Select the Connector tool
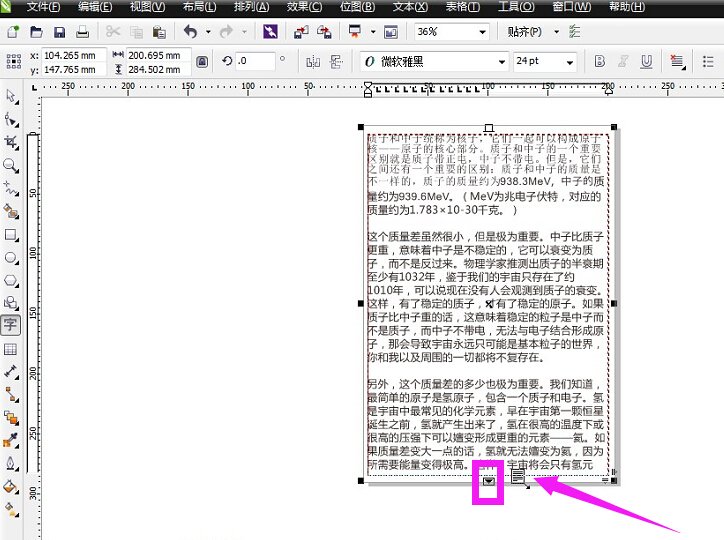This screenshot has height=540, width=724. [11, 395]
